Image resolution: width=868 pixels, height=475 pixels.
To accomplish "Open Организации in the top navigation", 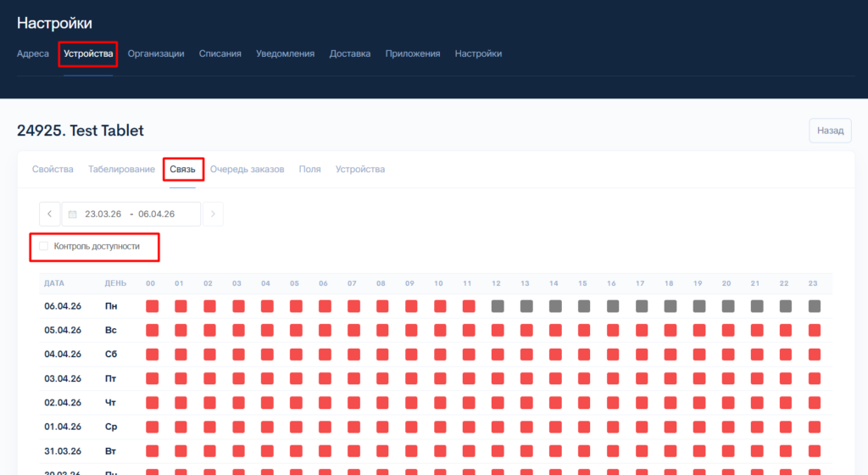I will [156, 53].
